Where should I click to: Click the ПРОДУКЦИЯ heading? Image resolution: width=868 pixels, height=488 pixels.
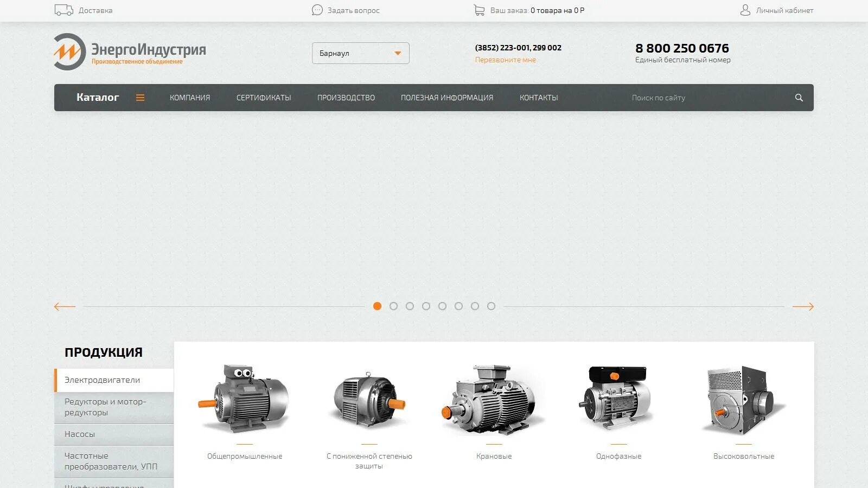(x=104, y=352)
